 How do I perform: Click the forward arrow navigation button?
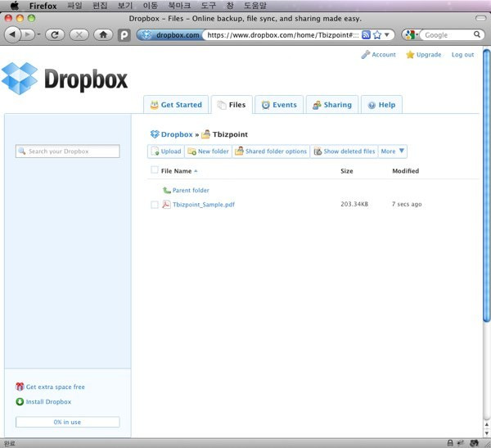(28, 34)
